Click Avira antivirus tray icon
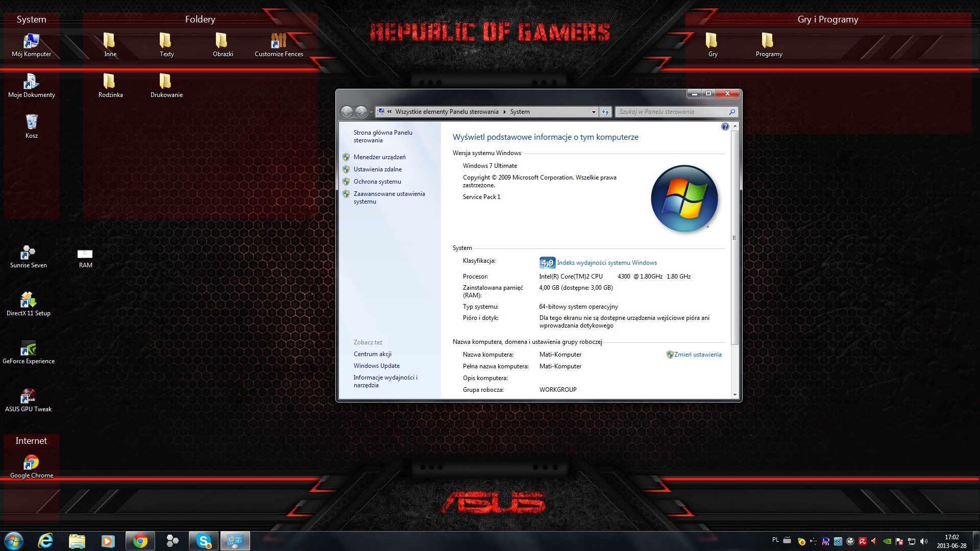The width and height of the screenshot is (980, 551). coord(863,541)
